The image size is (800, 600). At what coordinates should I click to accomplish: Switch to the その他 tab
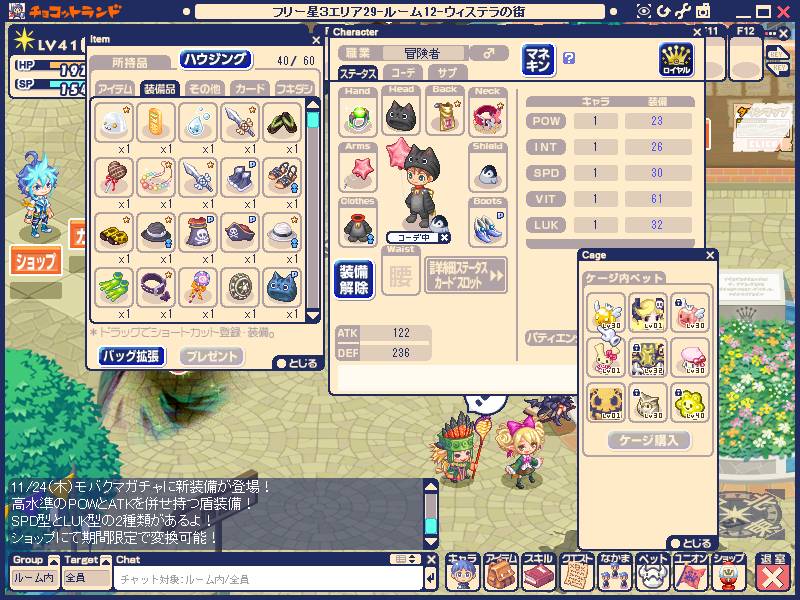(x=205, y=89)
